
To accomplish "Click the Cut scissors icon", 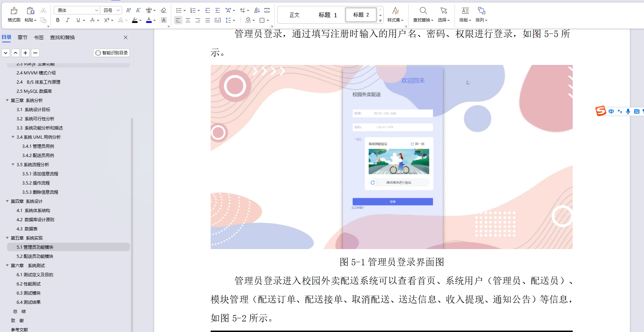I will [43, 11].
